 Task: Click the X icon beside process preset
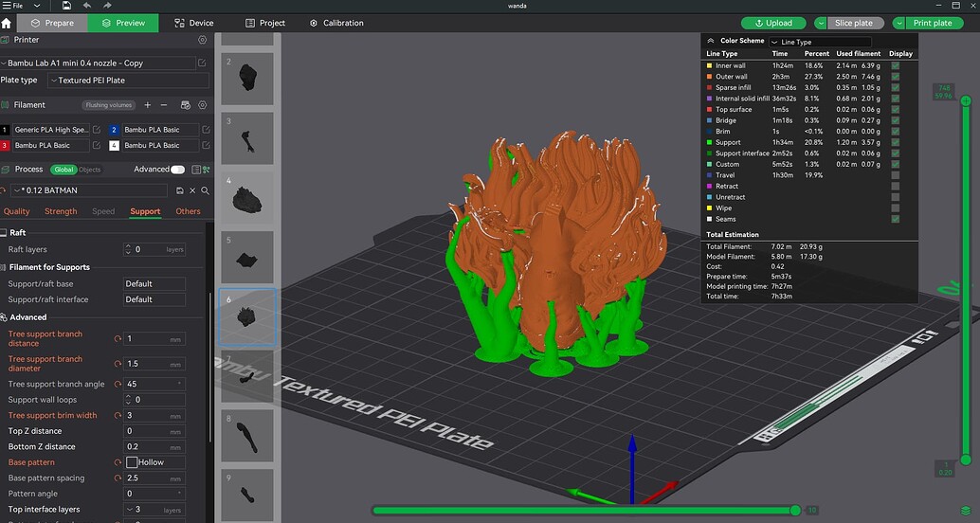(x=192, y=190)
